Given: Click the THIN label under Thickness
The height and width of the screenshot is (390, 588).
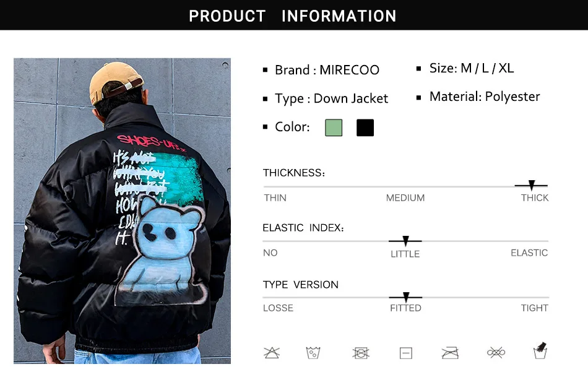Looking at the screenshot, I should point(275,197).
